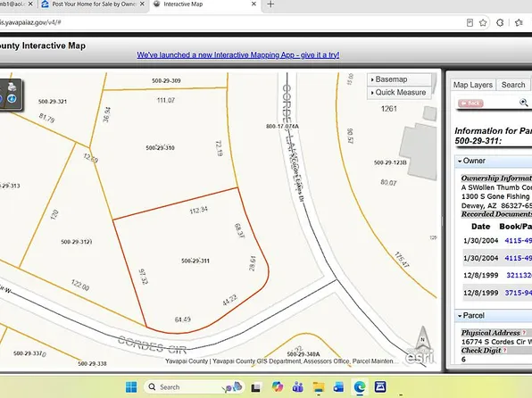Click parcel label 500-29-338

coord(92,363)
